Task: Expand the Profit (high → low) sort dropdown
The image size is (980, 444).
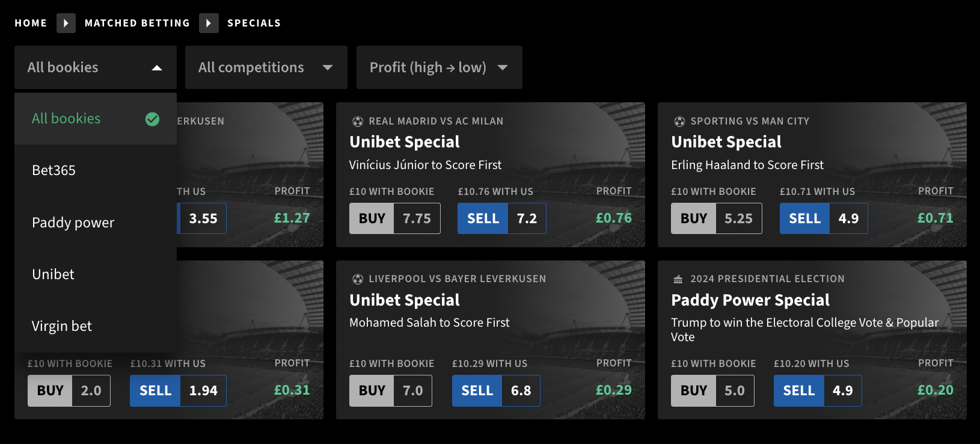Action: click(439, 67)
